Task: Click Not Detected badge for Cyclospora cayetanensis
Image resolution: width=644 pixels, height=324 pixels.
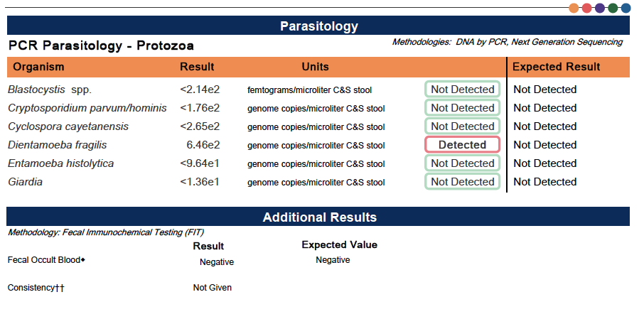Action: coord(462,126)
